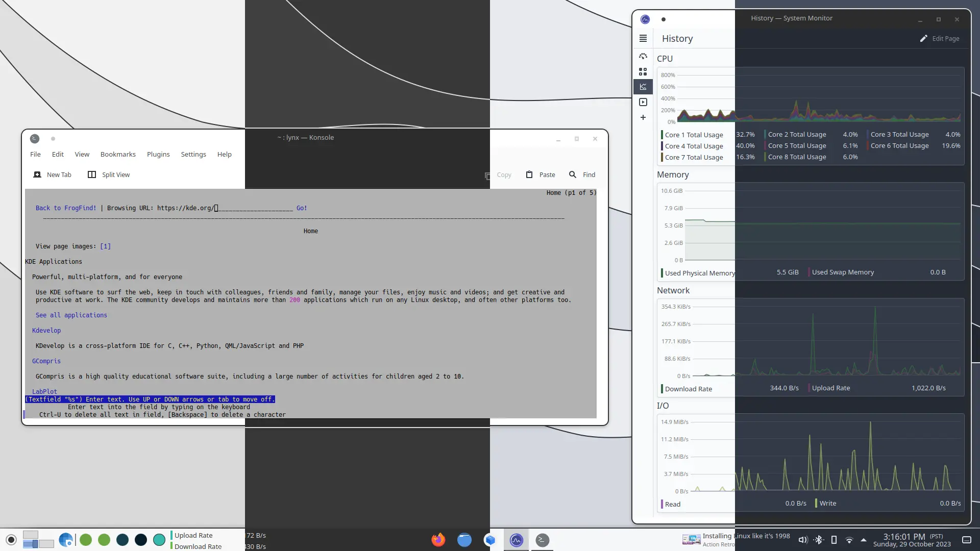Viewport: 980px width, 551px height.
Task: Open the Applications page icon in System Monitor
Action: [643, 71]
